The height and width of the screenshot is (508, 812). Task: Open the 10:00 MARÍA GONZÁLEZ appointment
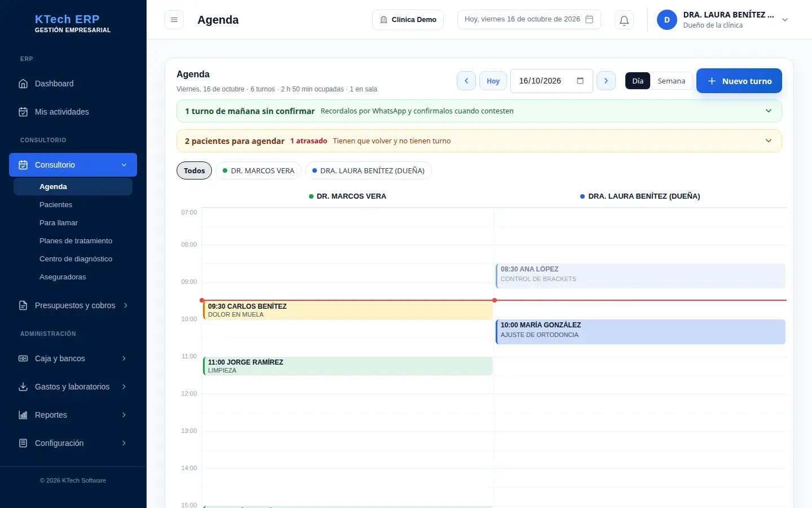[641, 332]
